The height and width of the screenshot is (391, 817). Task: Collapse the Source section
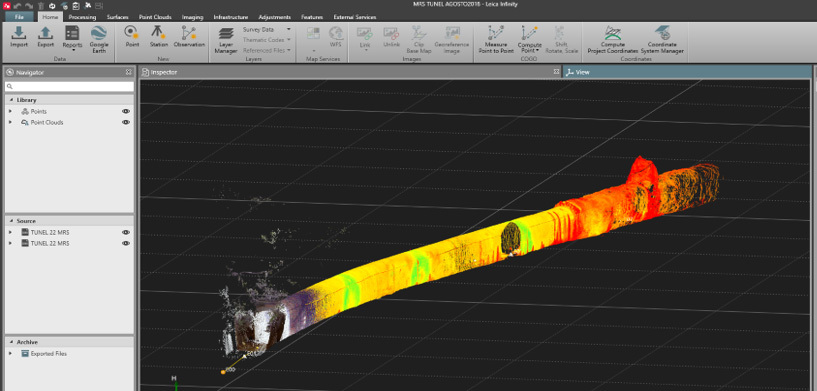click(11, 221)
